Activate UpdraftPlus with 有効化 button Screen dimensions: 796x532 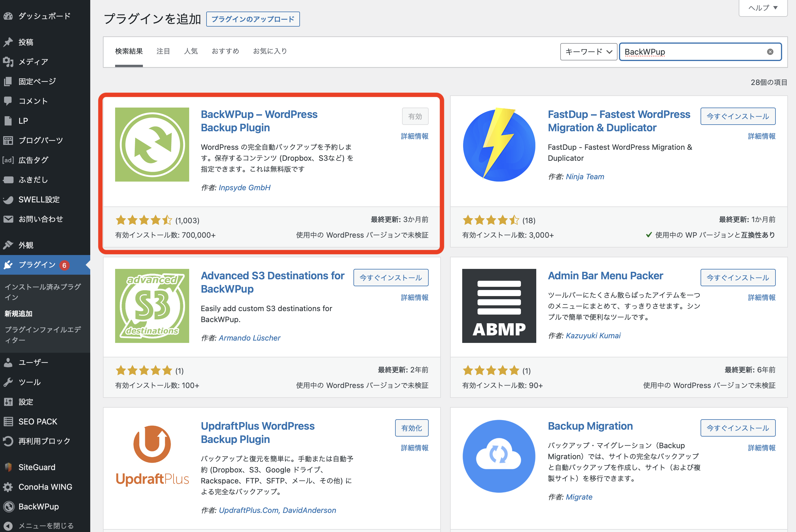[x=412, y=428]
